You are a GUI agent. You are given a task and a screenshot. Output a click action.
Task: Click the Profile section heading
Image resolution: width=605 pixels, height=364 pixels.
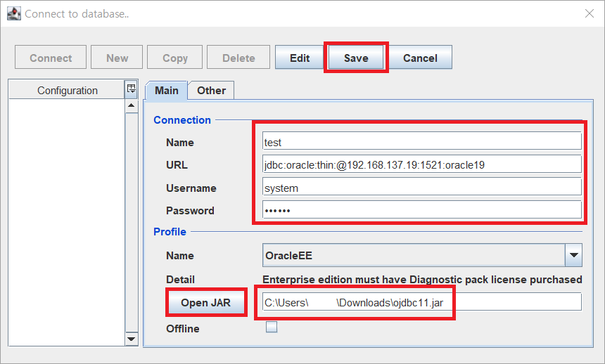tap(170, 232)
